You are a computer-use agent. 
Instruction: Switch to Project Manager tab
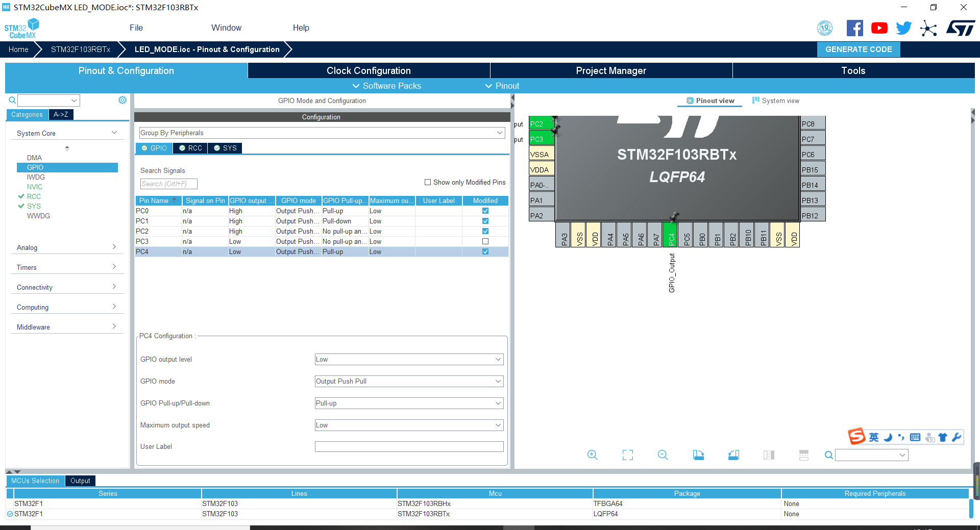[x=611, y=70]
